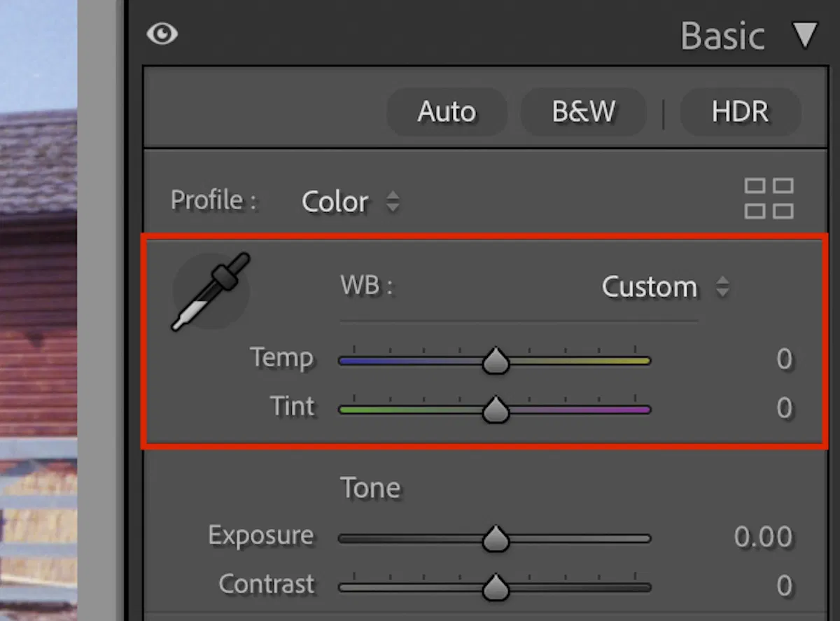Toggle the Basic panel eye visibility

[162, 34]
